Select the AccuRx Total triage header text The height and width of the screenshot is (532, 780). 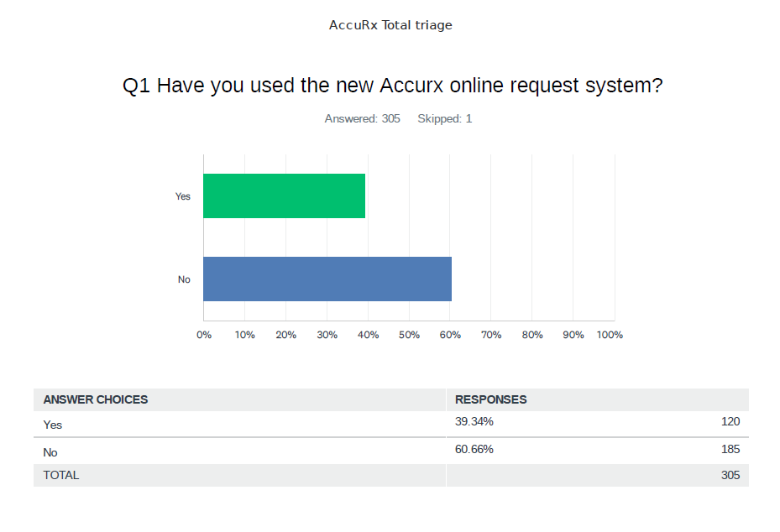[x=390, y=25]
